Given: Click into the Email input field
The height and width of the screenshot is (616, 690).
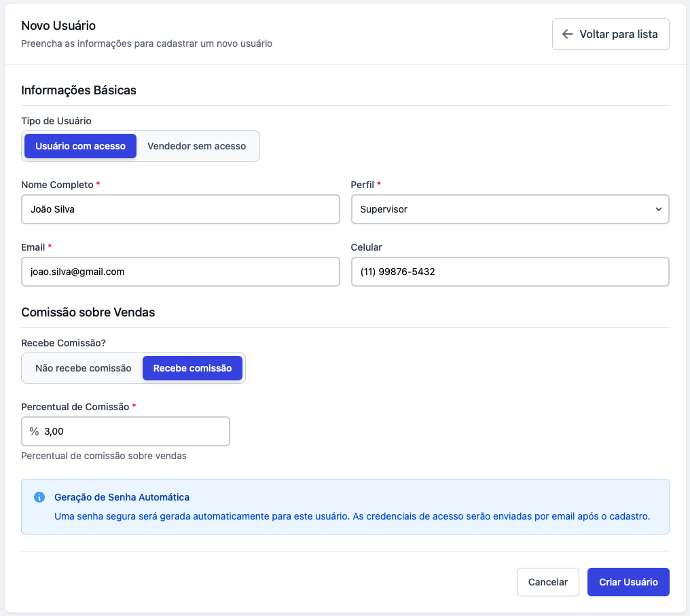Looking at the screenshot, I should pyautogui.click(x=180, y=272).
